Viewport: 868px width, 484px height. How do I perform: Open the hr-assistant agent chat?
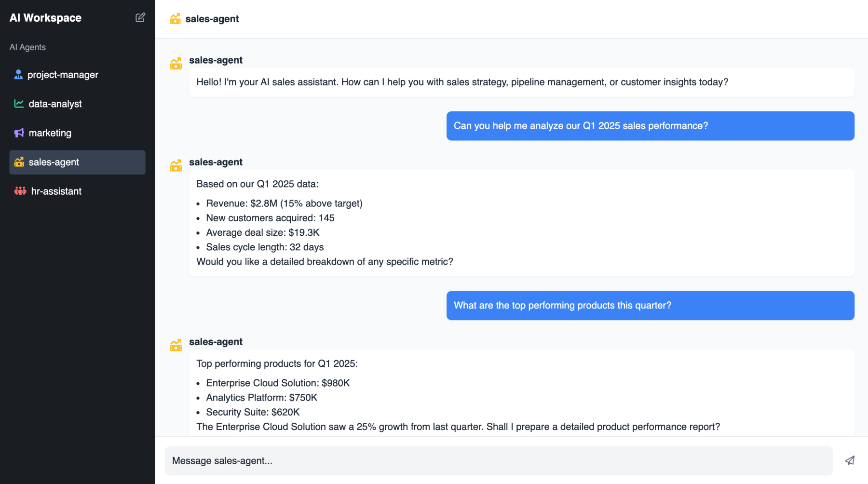(56, 191)
